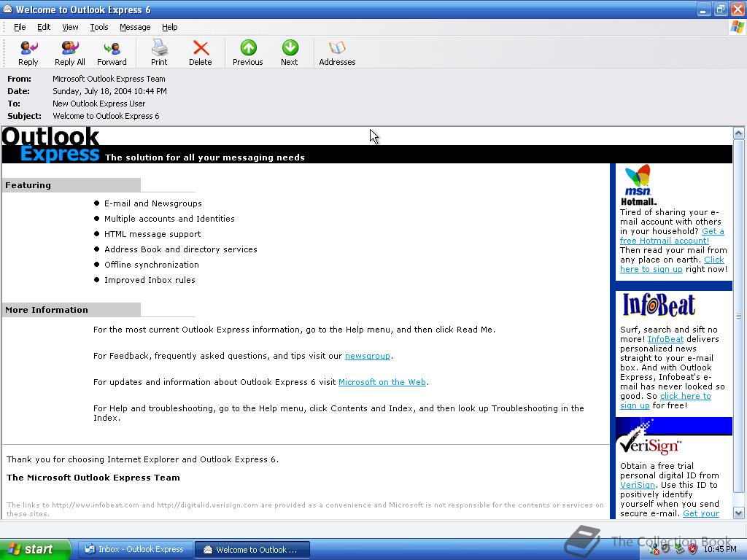This screenshot has height=560, width=747.
Task: Click the Welcome to Outlook taskbar button
Action: coord(252,549)
